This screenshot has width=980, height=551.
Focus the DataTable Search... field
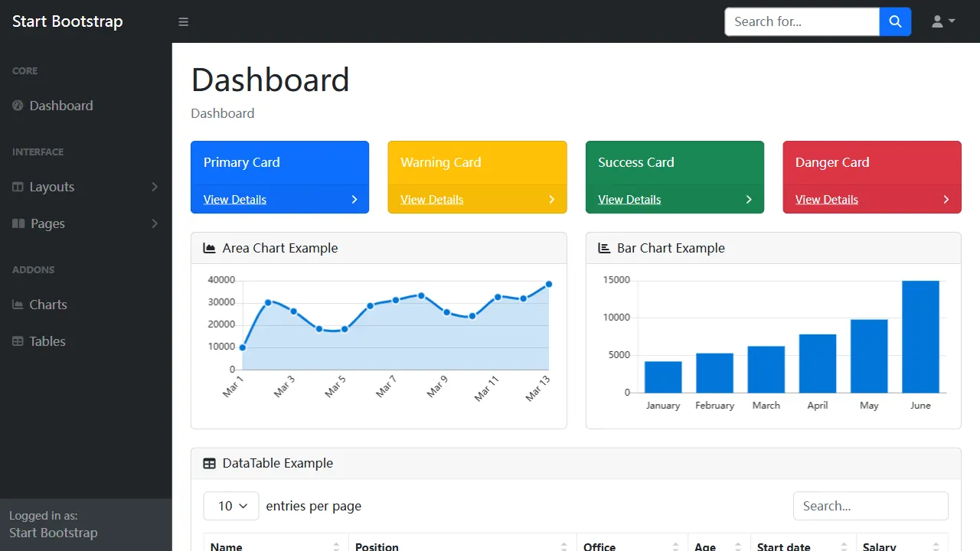click(871, 506)
